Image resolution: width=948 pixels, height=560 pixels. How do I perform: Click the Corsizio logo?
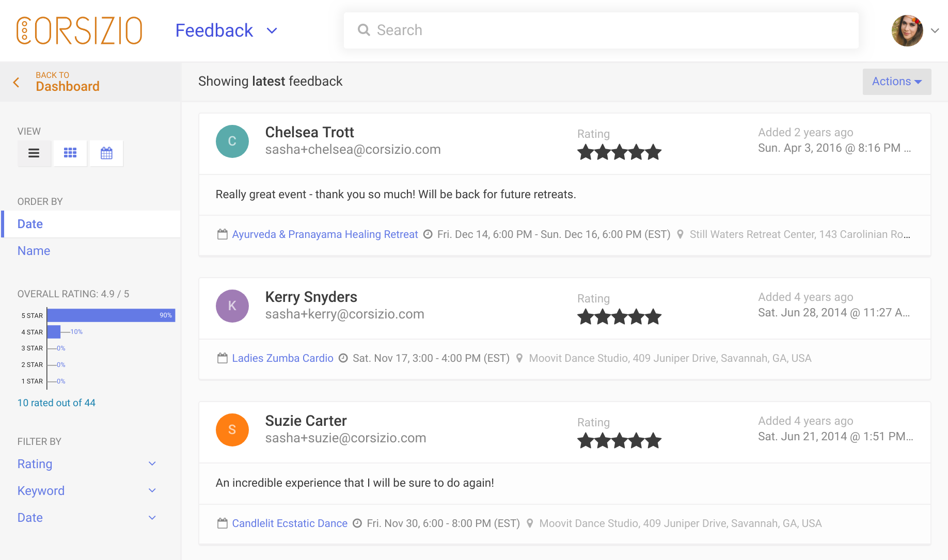point(79,30)
